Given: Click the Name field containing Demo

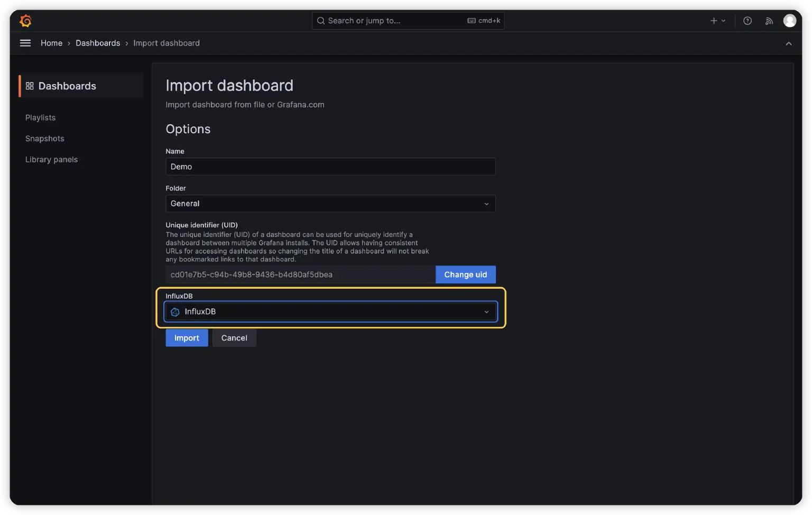Looking at the screenshot, I should (330, 167).
